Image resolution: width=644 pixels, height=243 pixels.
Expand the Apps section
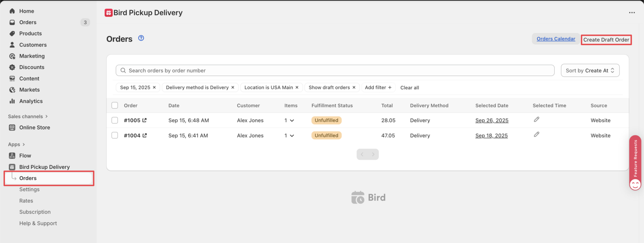tap(17, 144)
